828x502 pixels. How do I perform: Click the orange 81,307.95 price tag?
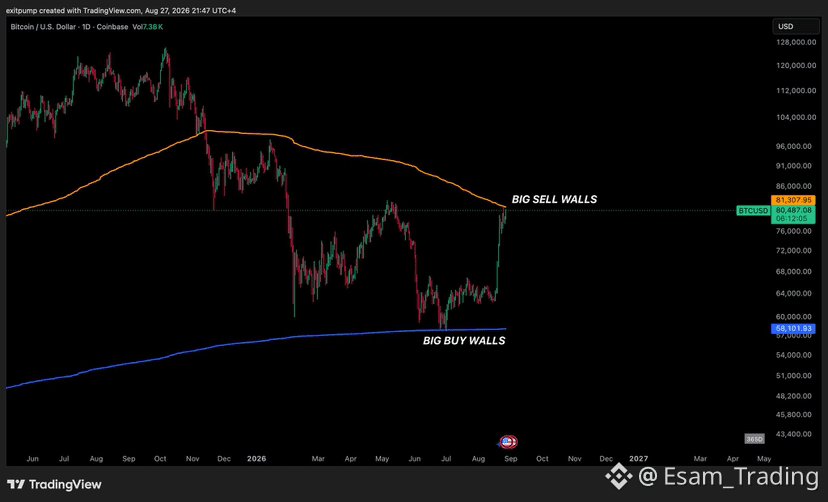click(793, 200)
